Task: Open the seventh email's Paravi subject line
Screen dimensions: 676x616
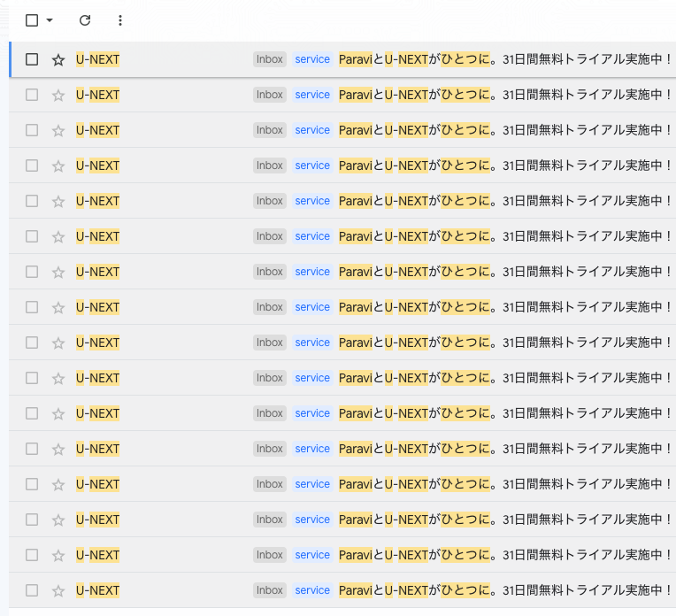Action: pos(505,272)
